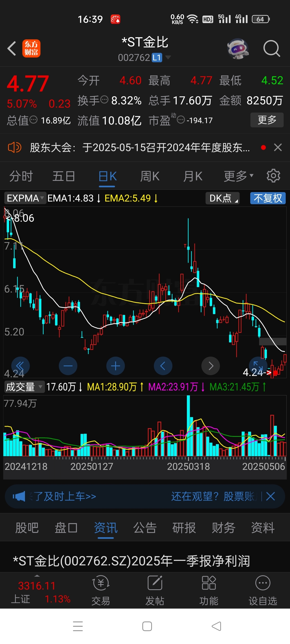290x644 pixels.
Task: Switch to 盘口 tab
Action: click(x=66, y=528)
